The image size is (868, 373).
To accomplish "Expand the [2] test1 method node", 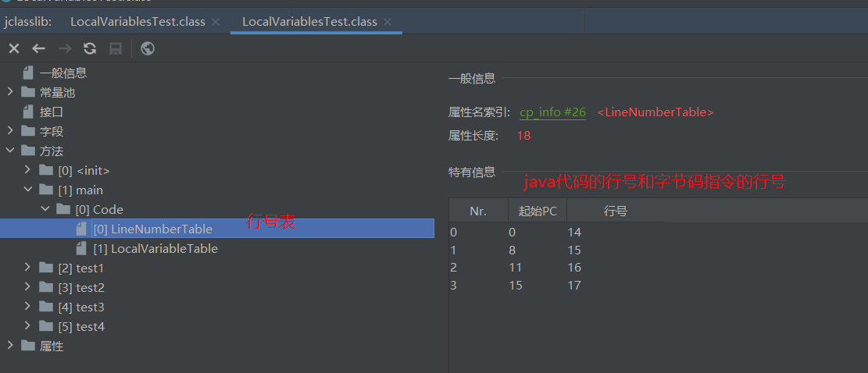I will pyautogui.click(x=27, y=268).
